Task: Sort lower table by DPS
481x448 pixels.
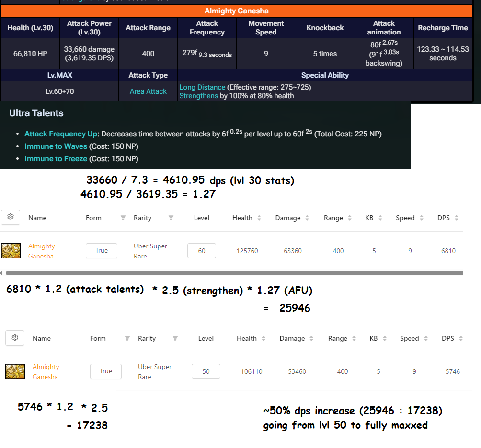Action: 461,338
